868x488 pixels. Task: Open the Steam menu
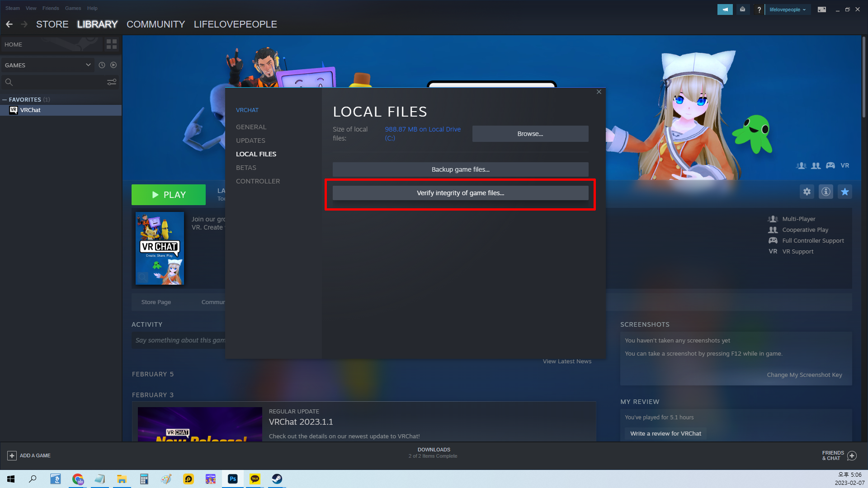pos(13,8)
